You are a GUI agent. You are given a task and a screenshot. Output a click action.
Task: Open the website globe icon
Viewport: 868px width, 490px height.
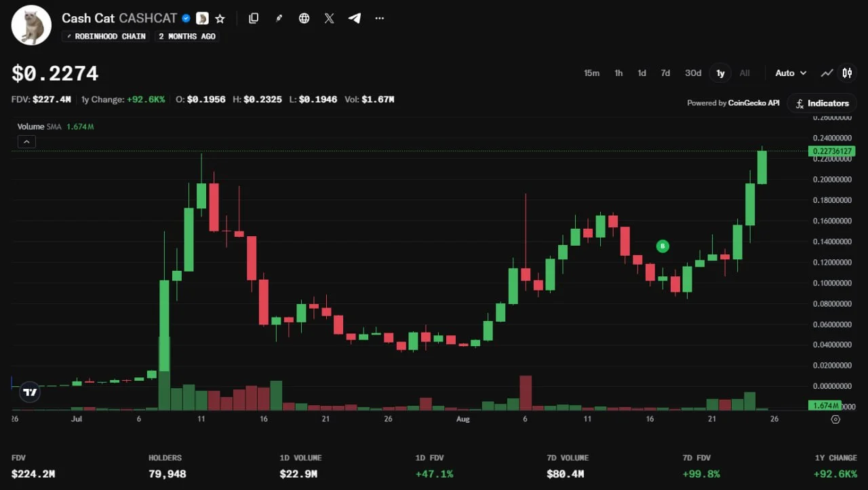304,18
